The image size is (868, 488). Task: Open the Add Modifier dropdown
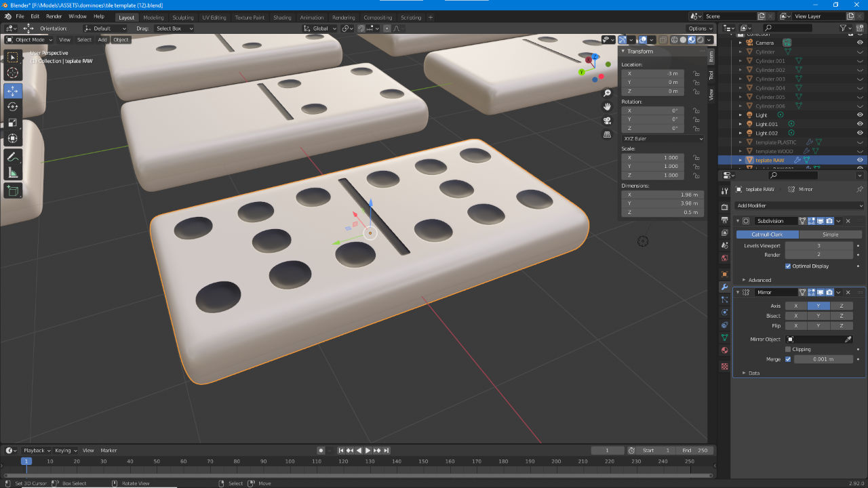[x=800, y=205]
